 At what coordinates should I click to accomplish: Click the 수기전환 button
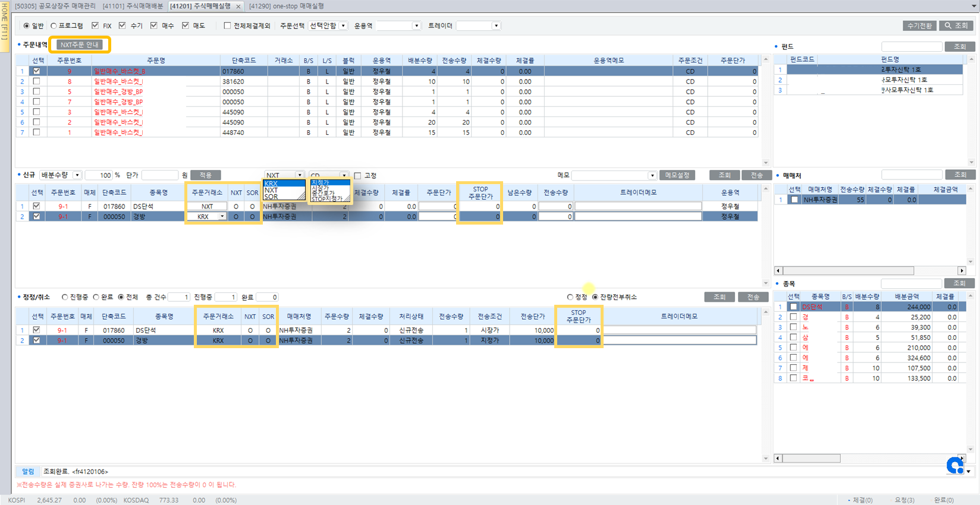coord(919,26)
